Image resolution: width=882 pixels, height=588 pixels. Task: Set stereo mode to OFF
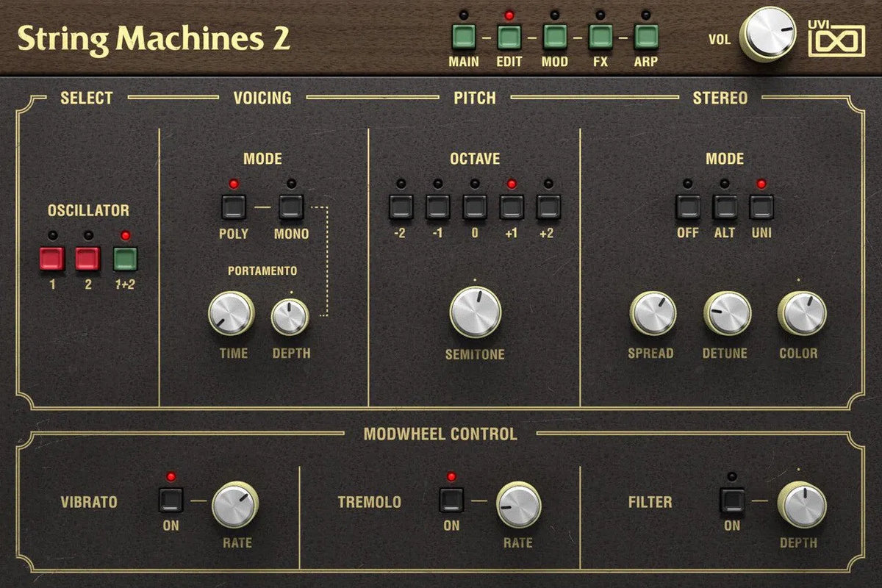point(688,208)
